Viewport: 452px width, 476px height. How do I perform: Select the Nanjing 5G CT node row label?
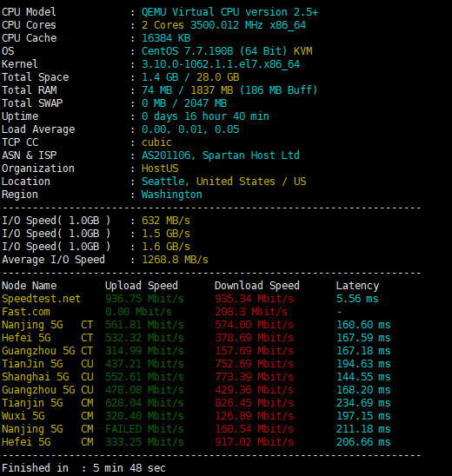pyautogui.click(x=48, y=325)
